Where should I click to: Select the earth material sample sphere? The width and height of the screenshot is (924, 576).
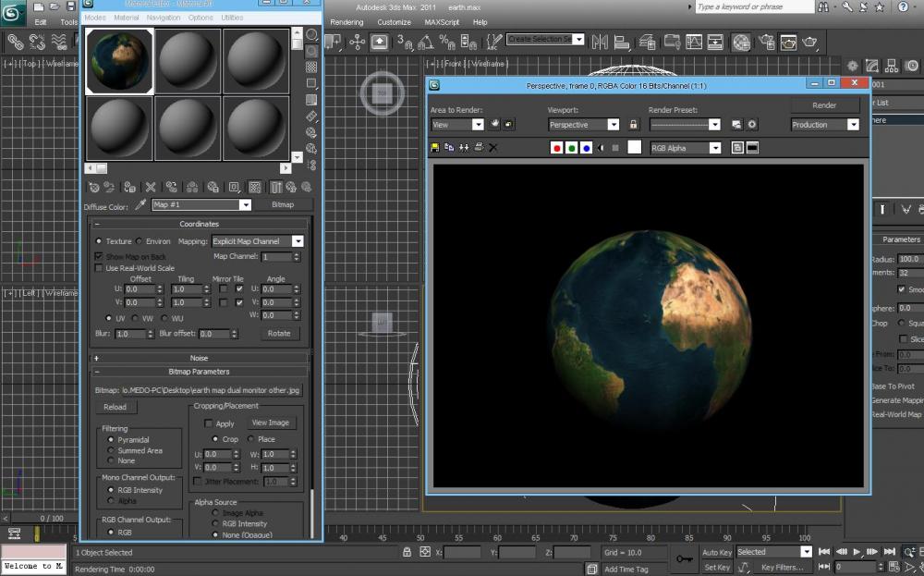(x=119, y=61)
